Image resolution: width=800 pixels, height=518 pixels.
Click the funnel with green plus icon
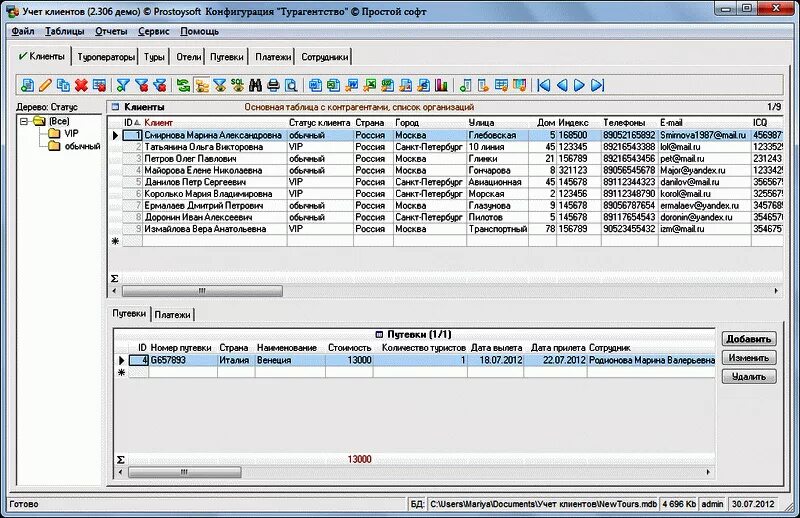click(122, 85)
